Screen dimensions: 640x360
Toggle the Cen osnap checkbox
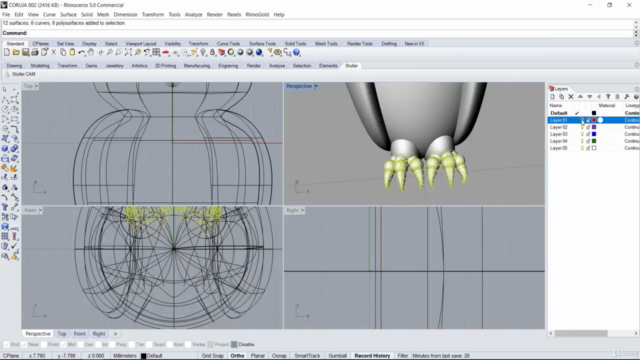click(80, 344)
